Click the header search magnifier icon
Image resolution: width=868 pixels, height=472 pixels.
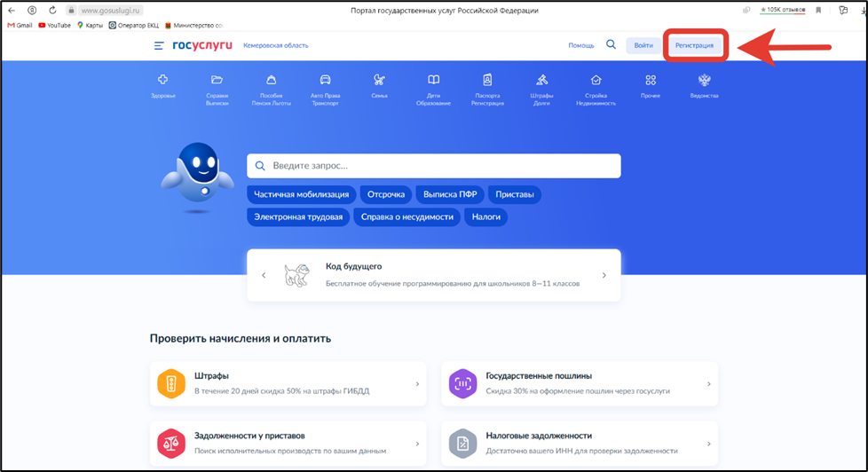tap(611, 45)
